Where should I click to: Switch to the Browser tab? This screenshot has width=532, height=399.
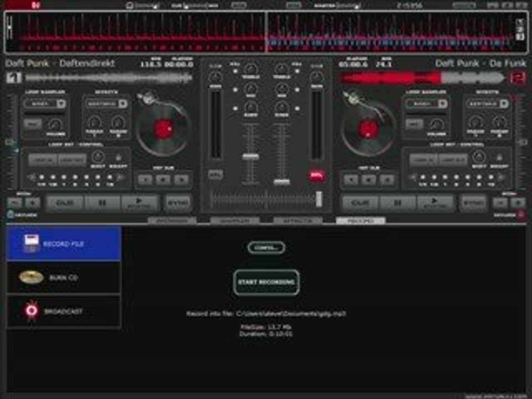[172, 221]
